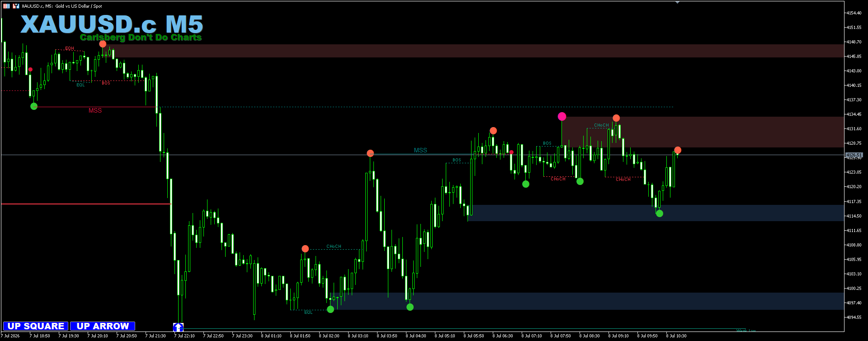Click the green CHoCH label near 4108
868x341 pixels.
(334, 246)
